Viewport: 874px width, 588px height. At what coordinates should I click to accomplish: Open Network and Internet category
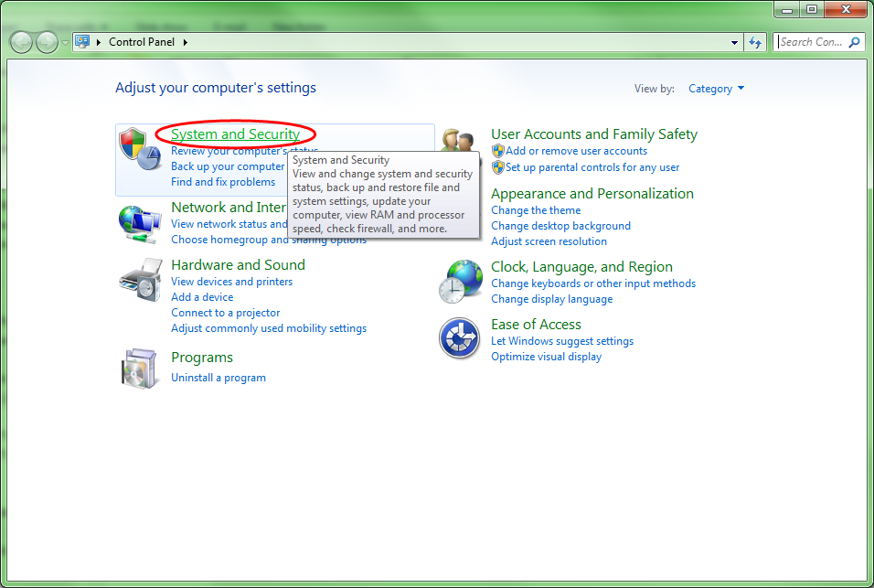coord(229,208)
